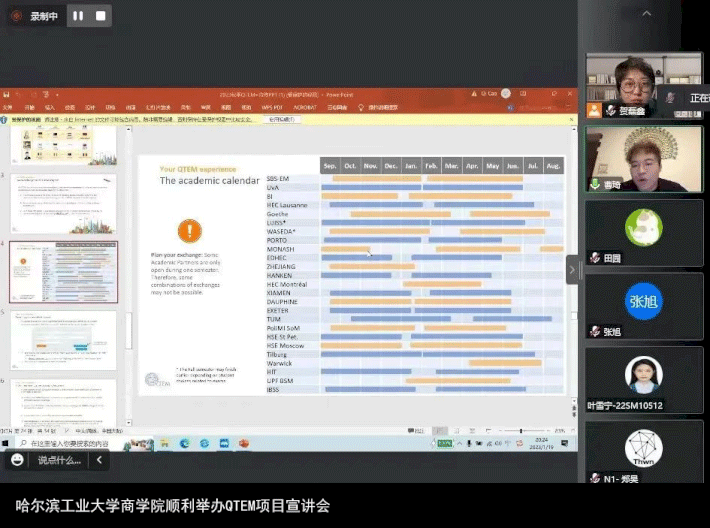The height and width of the screenshot is (528, 710).
Task: Click Fit slide to window icon
Action: click(x=572, y=431)
